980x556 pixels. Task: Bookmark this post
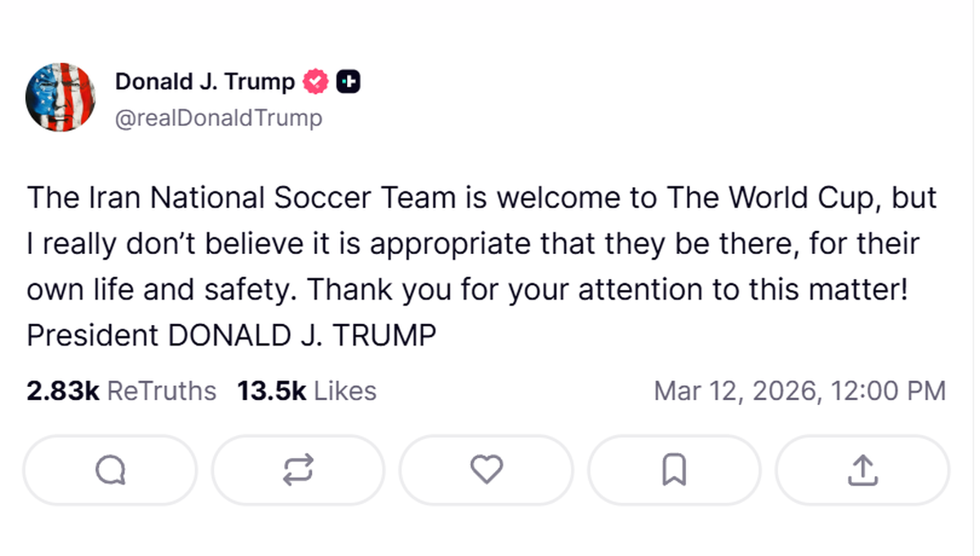(x=674, y=469)
